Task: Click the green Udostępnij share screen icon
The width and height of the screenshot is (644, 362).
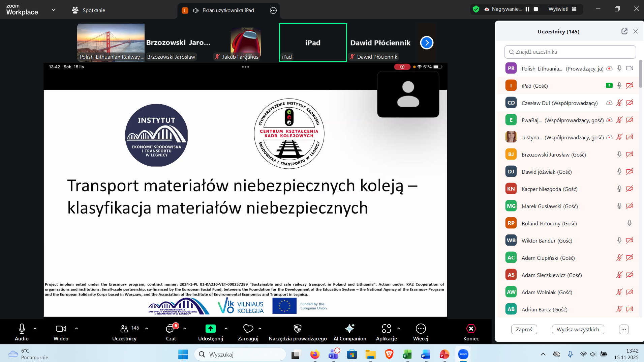Action: (x=210, y=329)
